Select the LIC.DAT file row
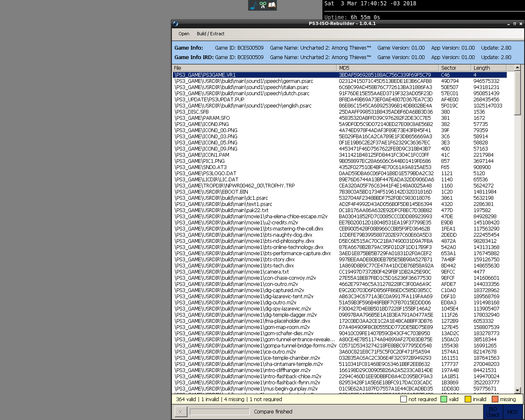This screenshot has height=420, width=525. click(x=340, y=179)
